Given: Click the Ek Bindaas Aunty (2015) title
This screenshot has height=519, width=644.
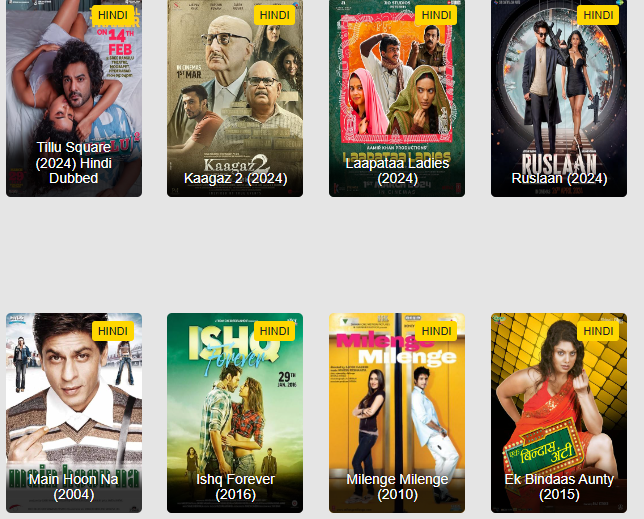Looking at the screenshot, I should (x=559, y=487).
